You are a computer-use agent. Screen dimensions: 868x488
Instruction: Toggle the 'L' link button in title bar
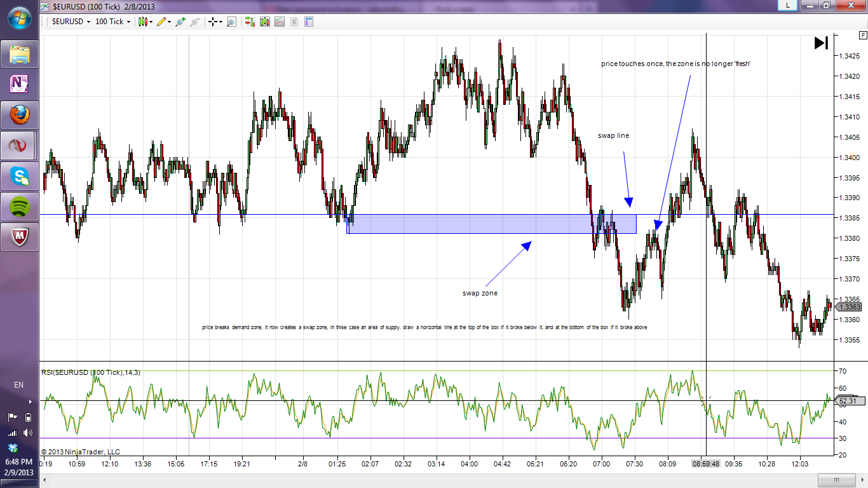[x=788, y=5]
